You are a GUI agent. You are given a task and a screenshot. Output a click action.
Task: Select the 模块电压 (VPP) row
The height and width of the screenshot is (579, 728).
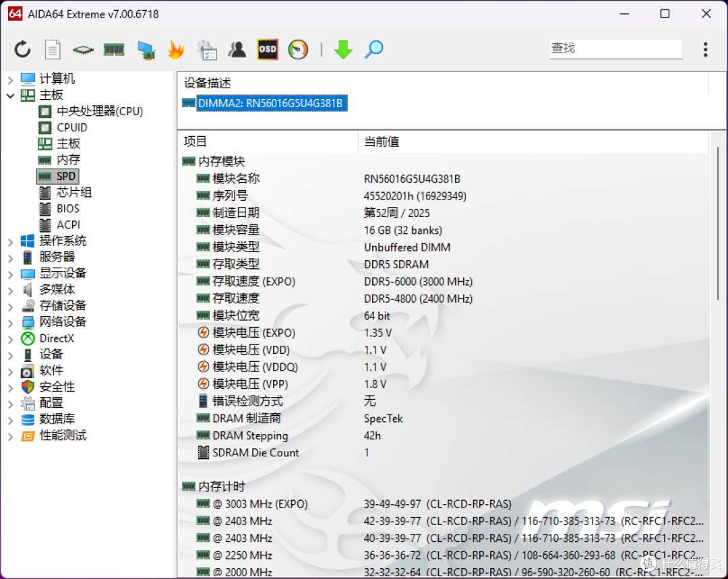tap(444, 384)
